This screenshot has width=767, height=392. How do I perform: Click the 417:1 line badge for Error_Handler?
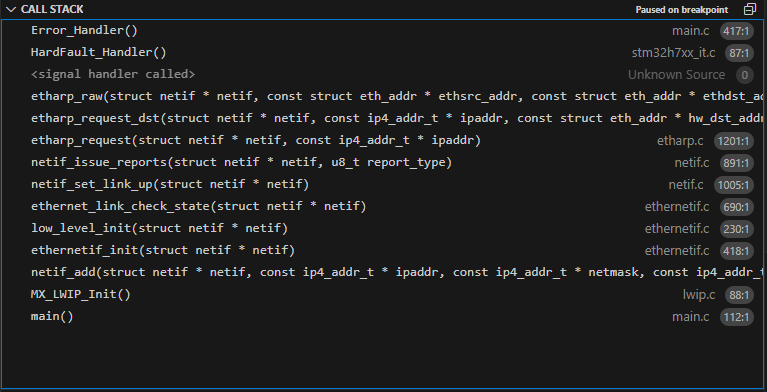click(x=737, y=31)
